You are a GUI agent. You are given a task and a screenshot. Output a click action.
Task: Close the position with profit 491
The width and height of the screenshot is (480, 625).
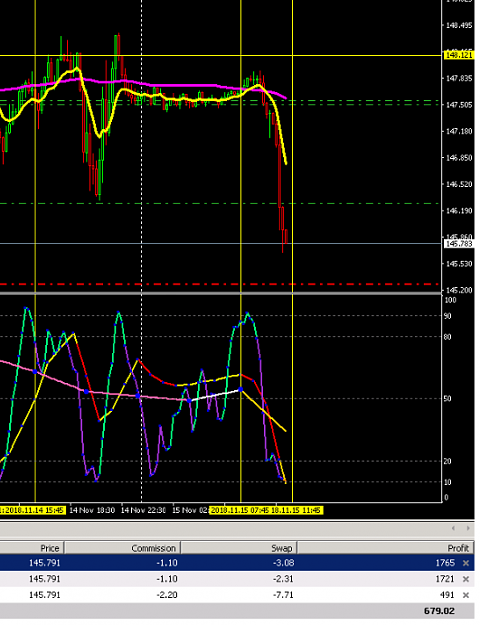(465, 595)
